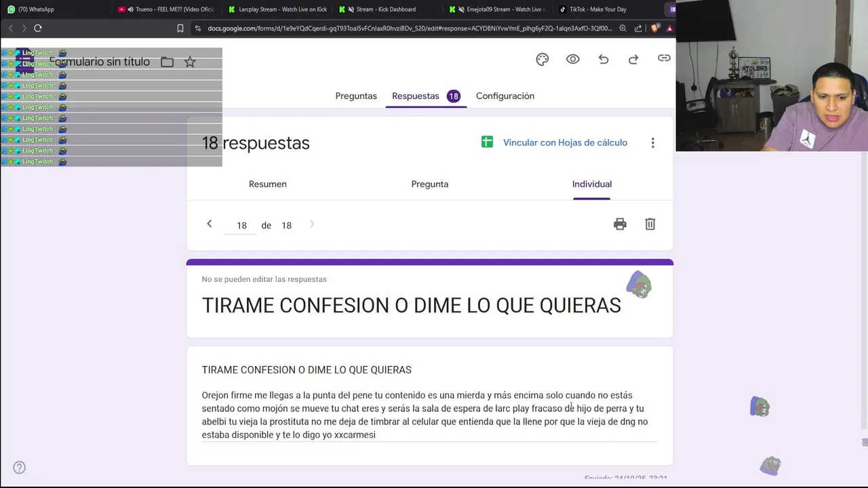
Task: Switch to the TikTok - Make Your Day tab
Action: tap(608, 9)
